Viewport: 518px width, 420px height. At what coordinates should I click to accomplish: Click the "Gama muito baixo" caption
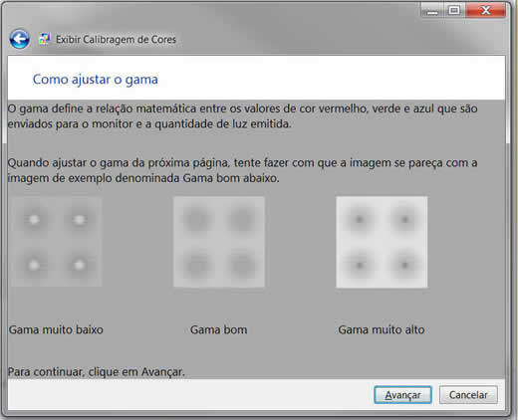pyautogui.click(x=56, y=329)
